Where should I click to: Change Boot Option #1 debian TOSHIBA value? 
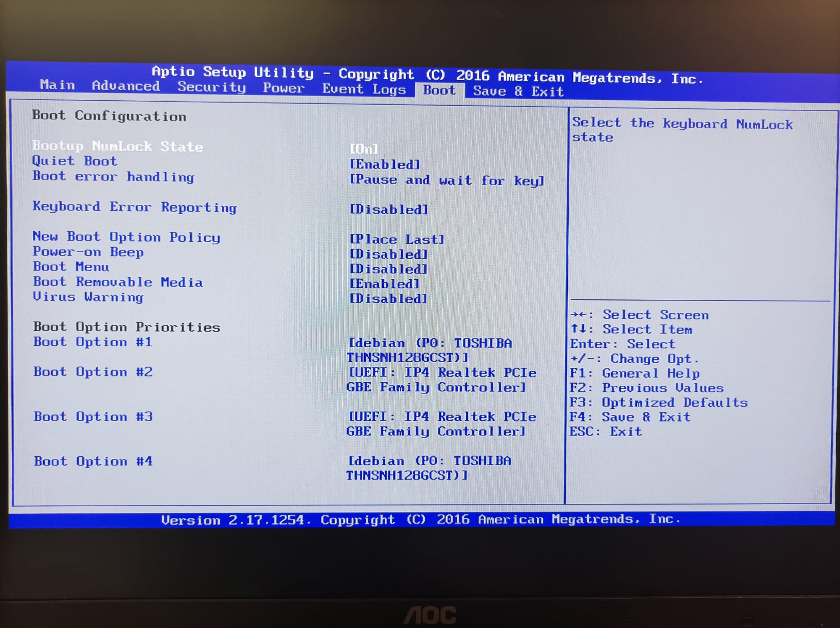[x=429, y=350]
